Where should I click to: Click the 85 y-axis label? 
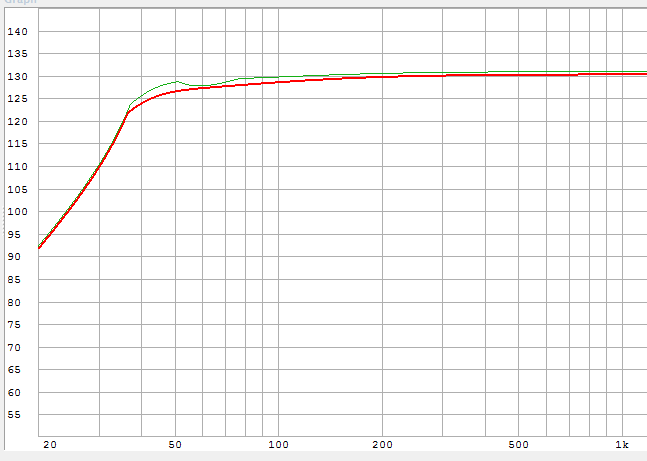tap(14, 280)
